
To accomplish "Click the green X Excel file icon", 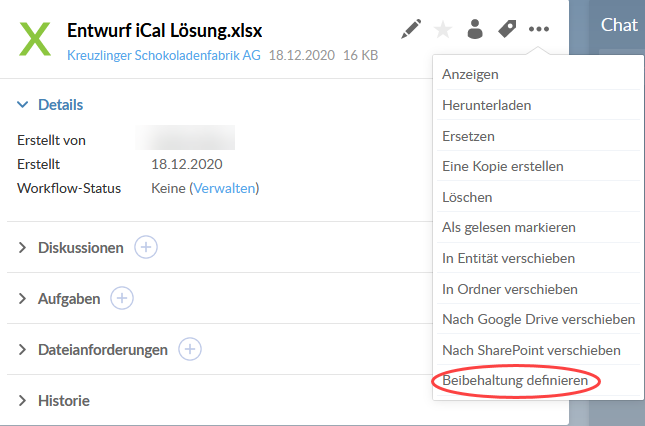I will (x=35, y=39).
